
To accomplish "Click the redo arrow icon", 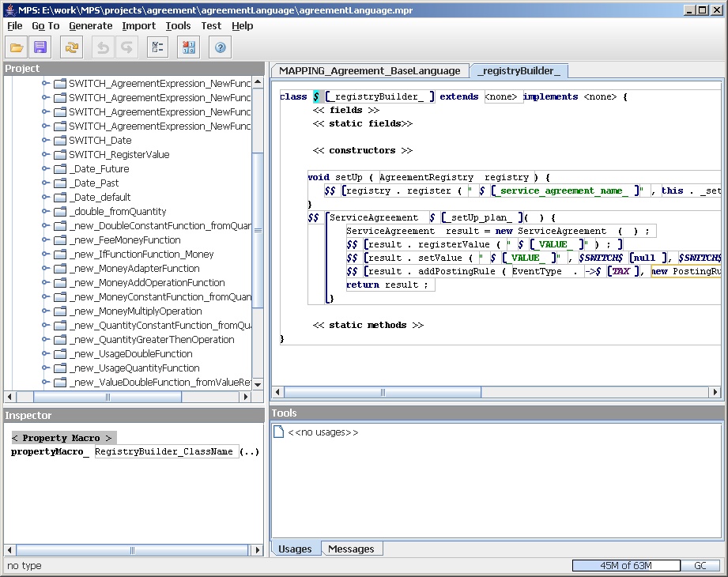I will click(x=126, y=47).
